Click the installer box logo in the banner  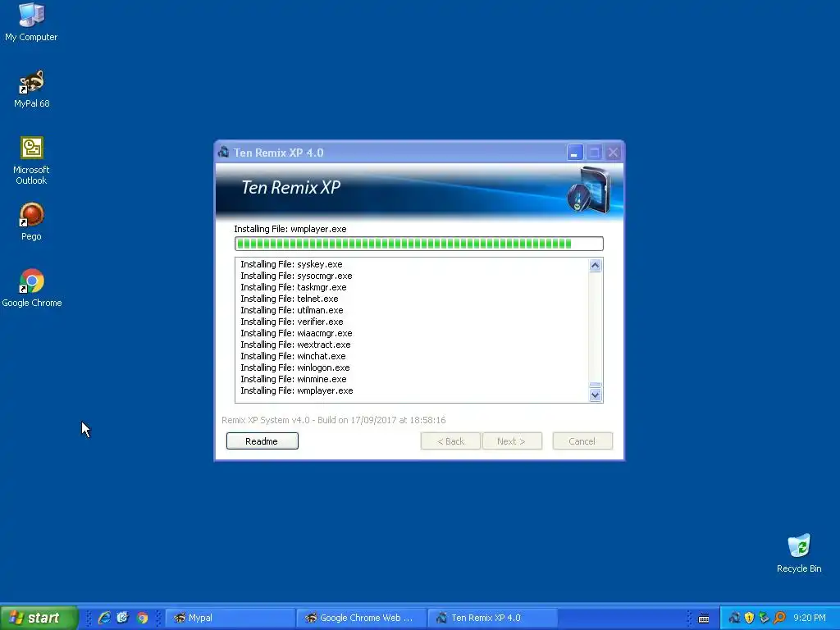tap(589, 190)
